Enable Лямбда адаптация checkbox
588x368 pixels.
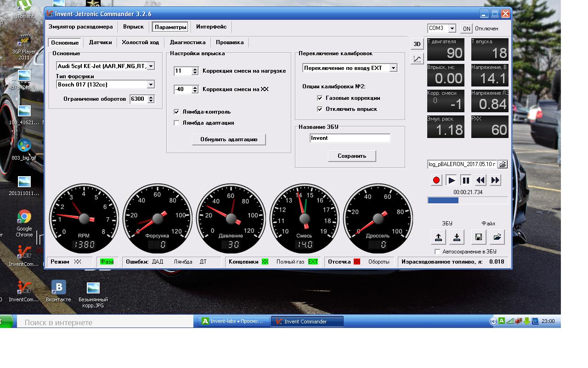(176, 123)
